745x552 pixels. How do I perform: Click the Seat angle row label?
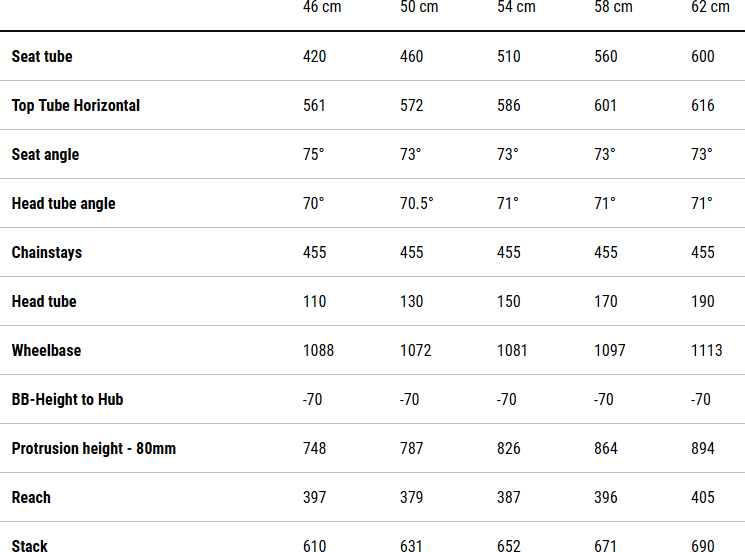(45, 154)
